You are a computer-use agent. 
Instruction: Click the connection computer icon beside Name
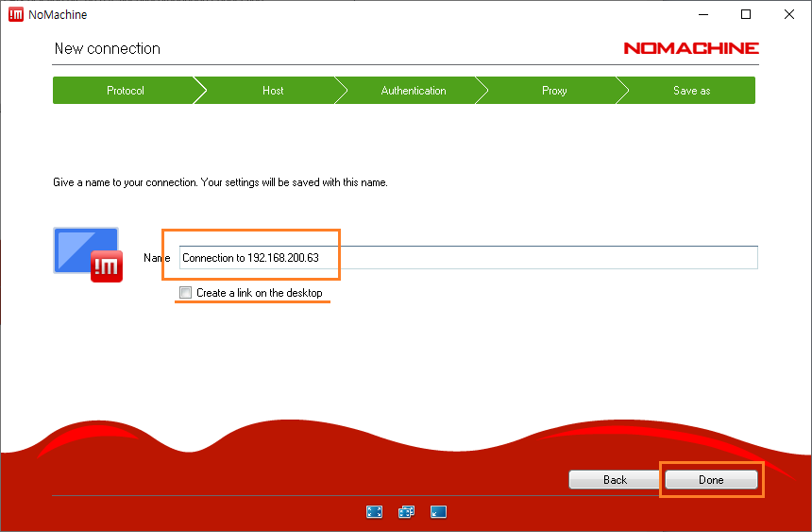88,254
